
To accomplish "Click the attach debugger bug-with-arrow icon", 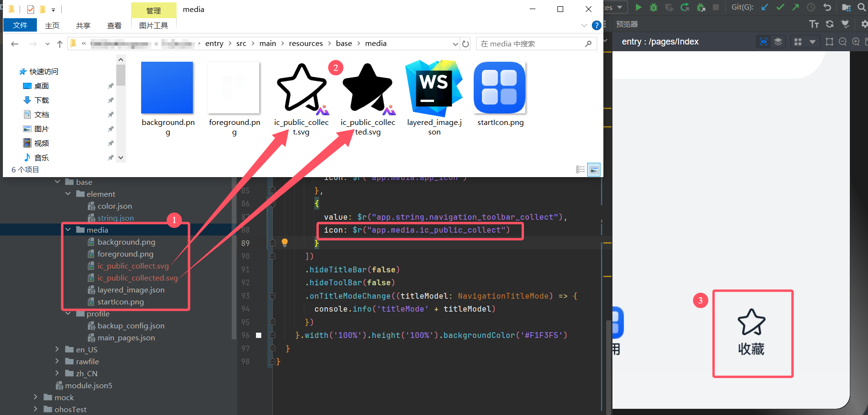I will click(x=701, y=7).
